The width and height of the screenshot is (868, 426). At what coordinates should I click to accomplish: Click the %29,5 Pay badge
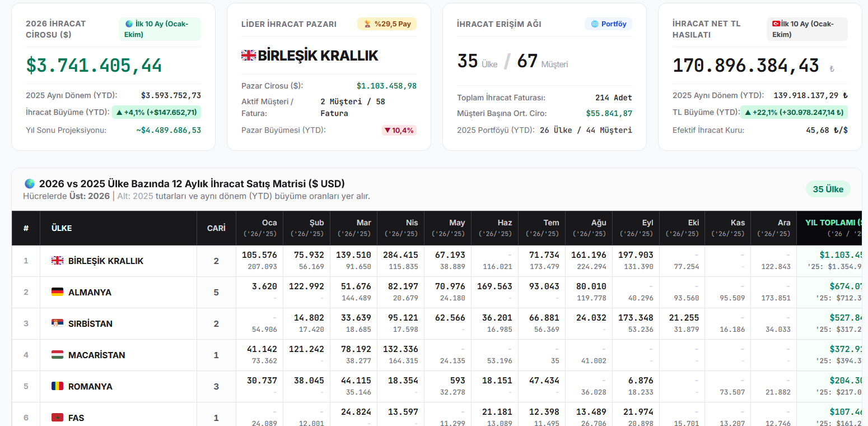pos(387,24)
